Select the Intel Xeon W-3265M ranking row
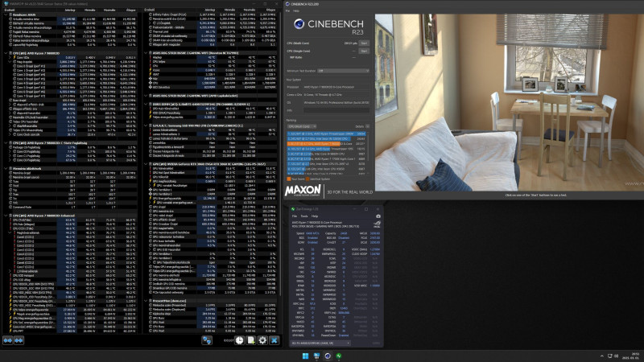This screenshot has width=644, height=362. (327, 138)
